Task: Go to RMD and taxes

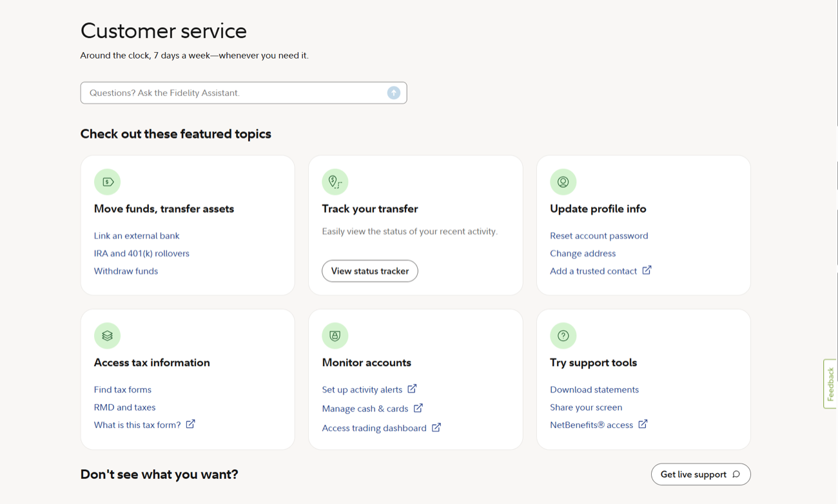Action: point(124,407)
